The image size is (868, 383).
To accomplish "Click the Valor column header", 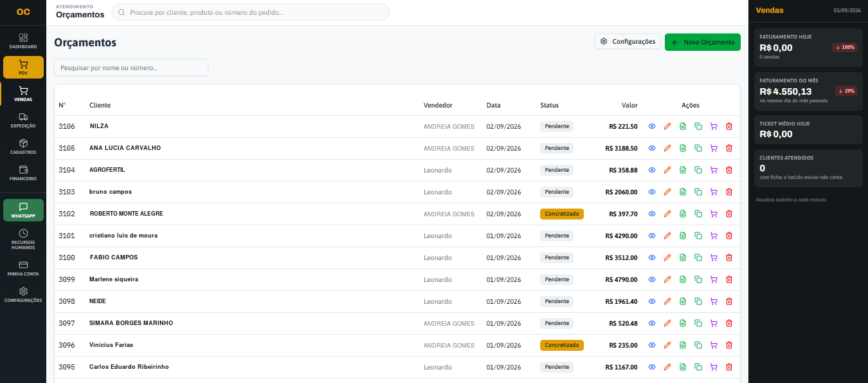I will tap(629, 106).
